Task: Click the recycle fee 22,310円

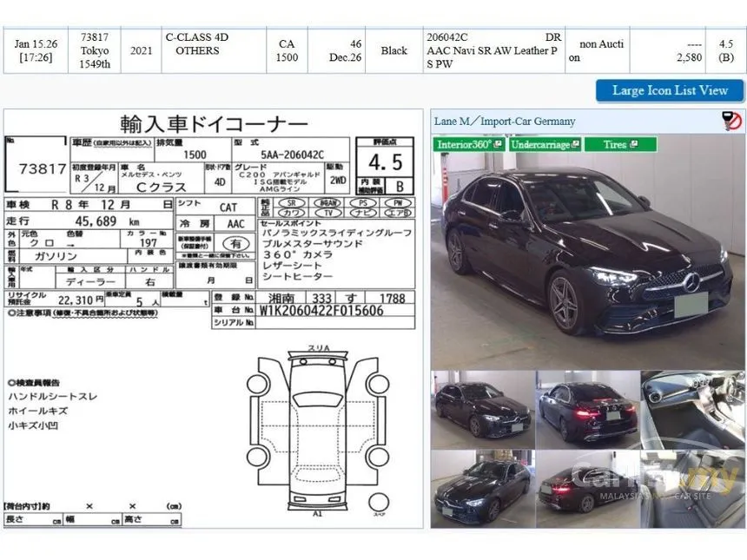Action: tap(81, 300)
